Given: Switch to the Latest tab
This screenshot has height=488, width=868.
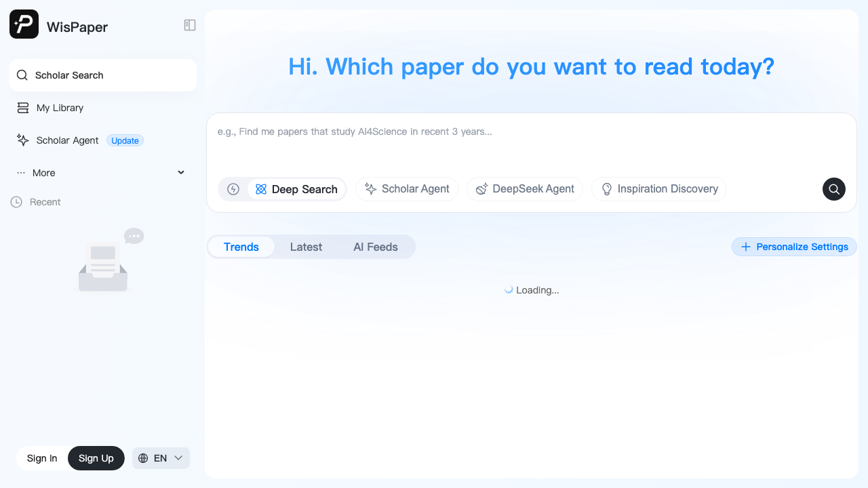Looking at the screenshot, I should pyautogui.click(x=306, y=247).
